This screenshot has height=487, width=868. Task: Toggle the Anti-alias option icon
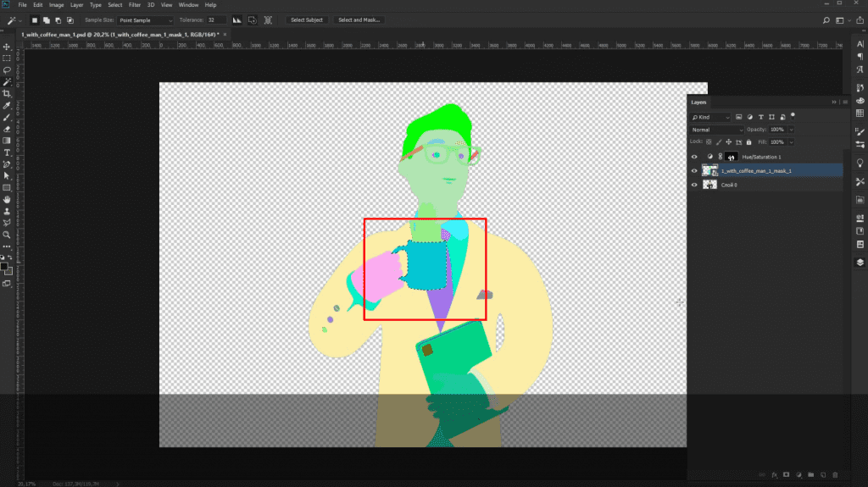[237, 20]
